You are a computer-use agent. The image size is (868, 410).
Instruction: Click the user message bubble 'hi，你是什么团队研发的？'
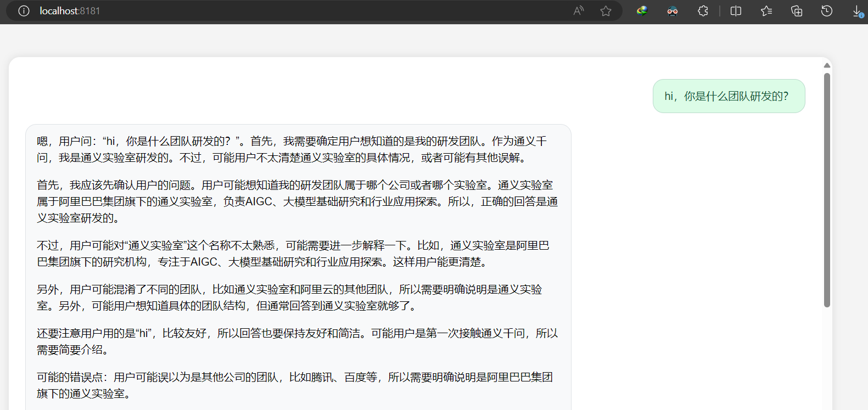(729, 96)
